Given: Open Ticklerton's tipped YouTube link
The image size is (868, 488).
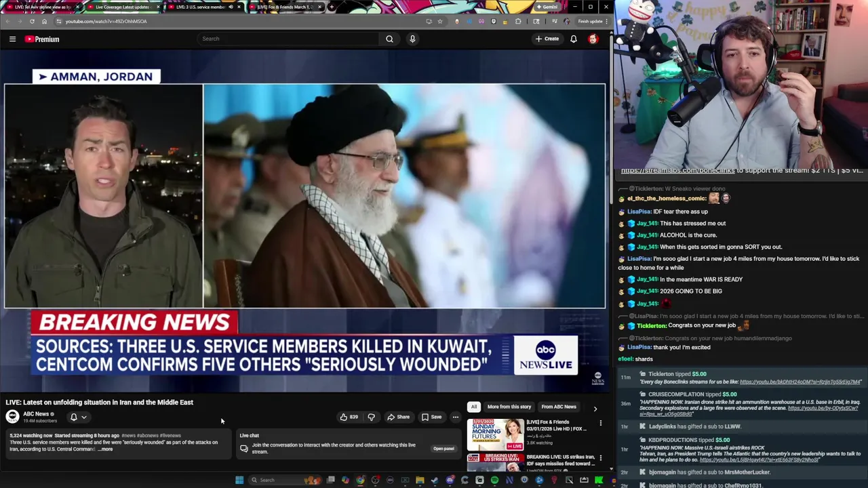Looking at the screenshot, I should pos(800,382).
